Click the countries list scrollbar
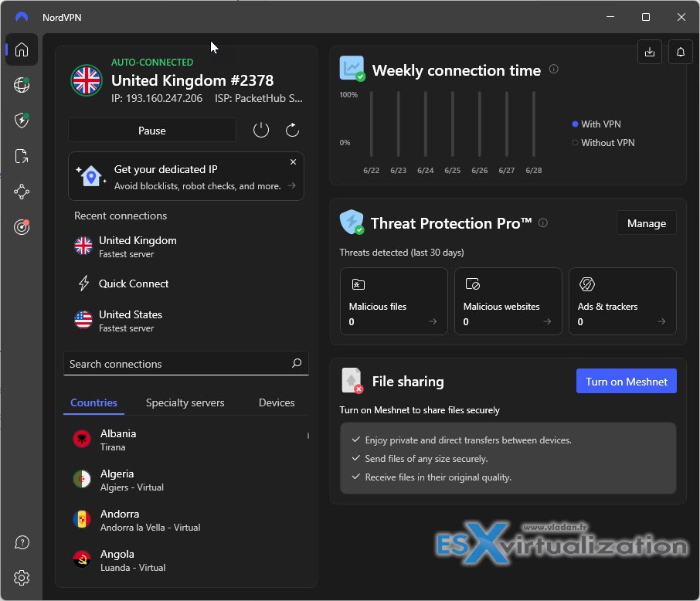The width and height of the screenshot is (700, 601). [x=308, y=436]
